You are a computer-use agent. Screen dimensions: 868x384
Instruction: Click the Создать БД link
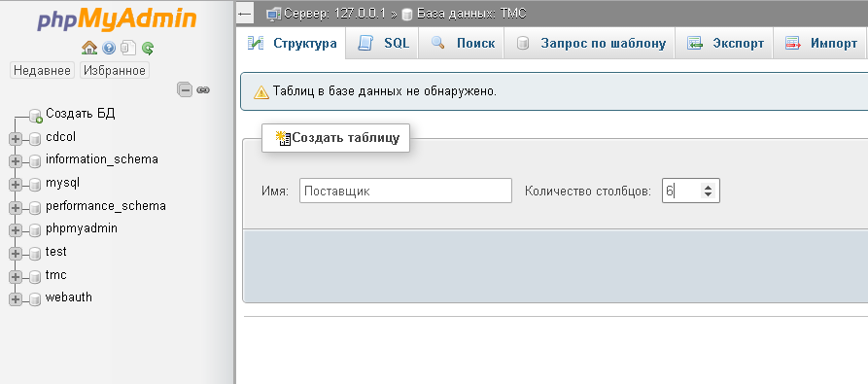click(81, 114)
